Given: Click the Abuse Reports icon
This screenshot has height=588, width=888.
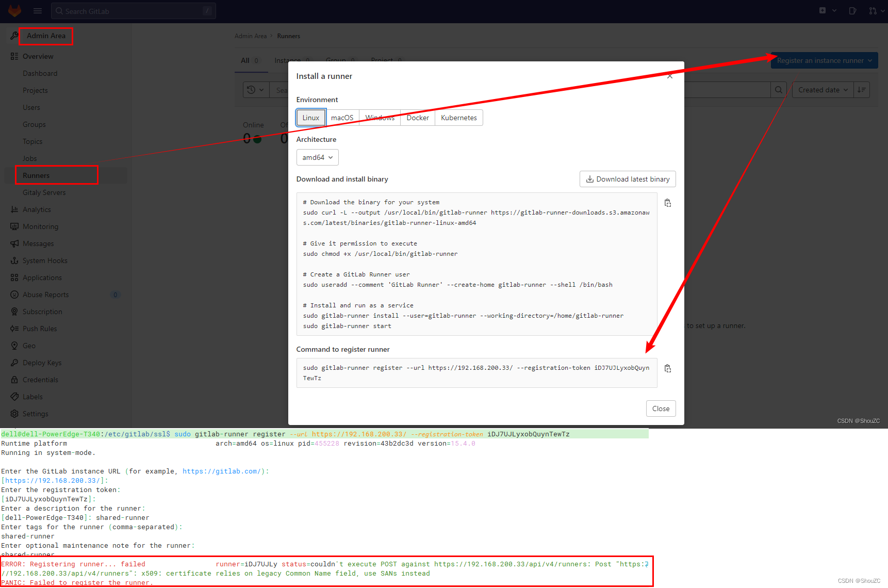Looking at the screenshot, I should (x=14, y=295).
